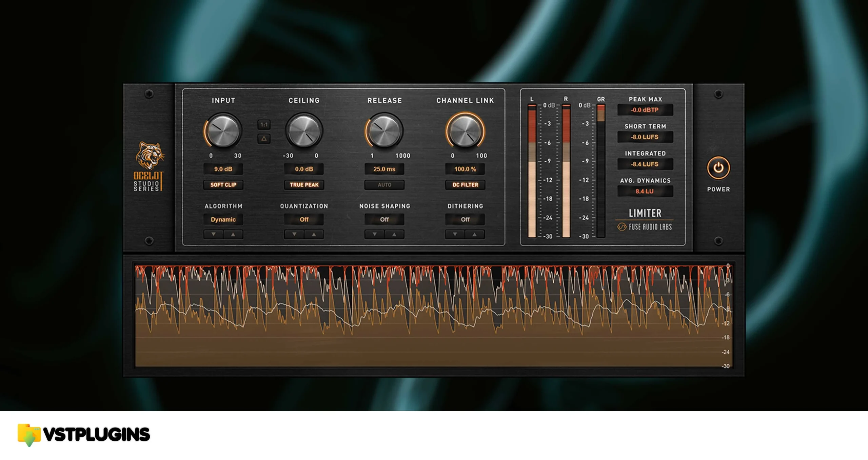Select the 9.0 dB input value field
Viewport: 868px width, 460px height.
click(223, 169)
